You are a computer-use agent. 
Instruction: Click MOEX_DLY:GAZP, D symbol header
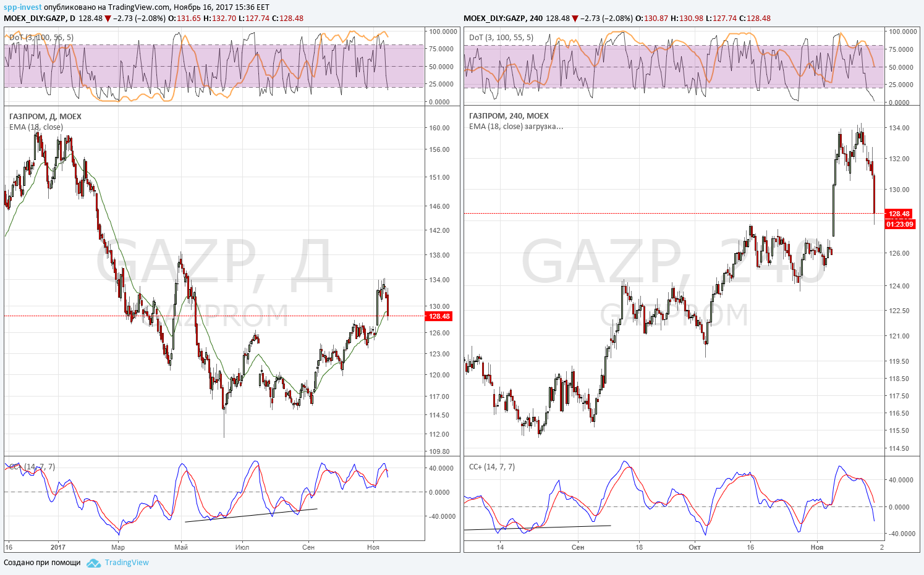click(40, 18)
